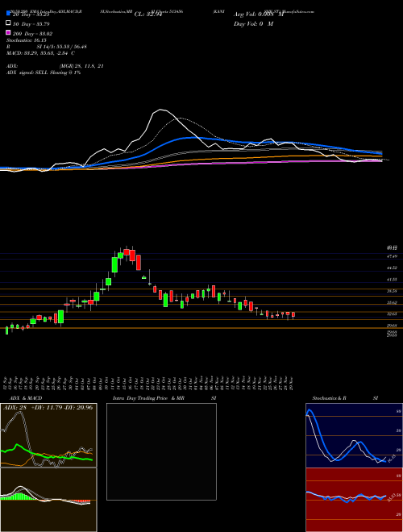
Task: Click the white 50 Day legend swatch
Action: (x=8, y=23)
